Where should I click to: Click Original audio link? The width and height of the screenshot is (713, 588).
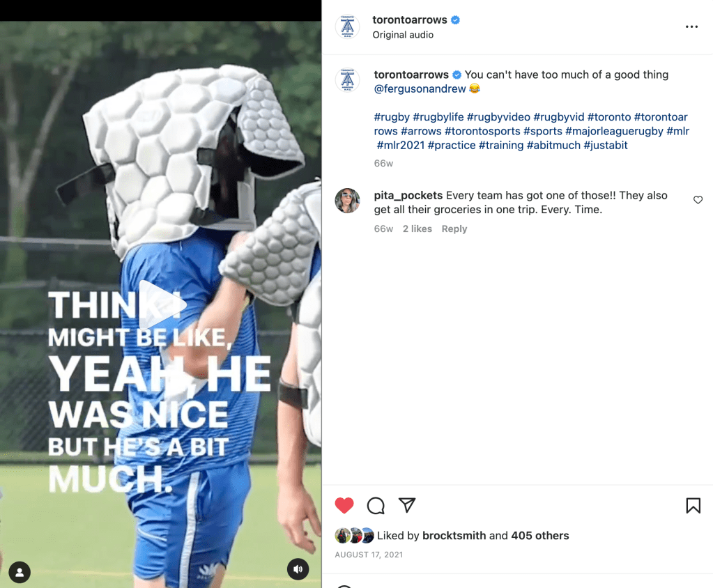pyautogui.click(x=402, y=35)
